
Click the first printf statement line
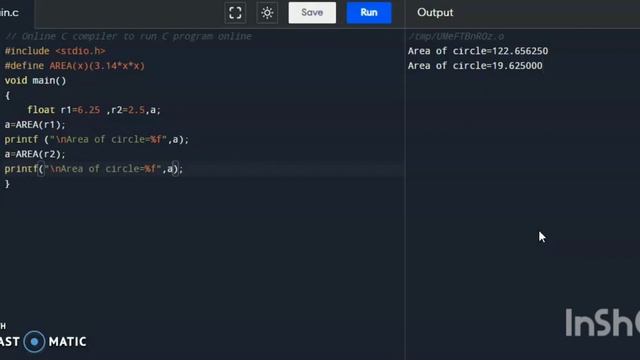click(97, 139)
